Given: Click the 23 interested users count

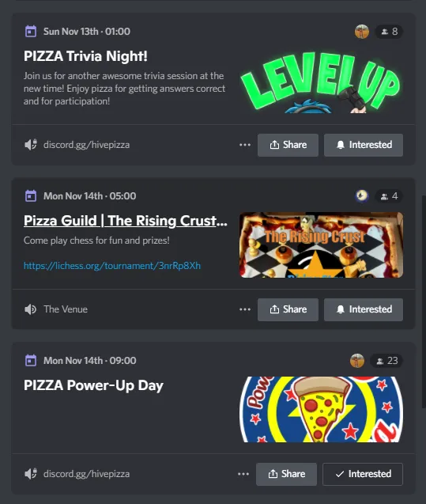Looking at the screenshot, I should pos(386,361).
